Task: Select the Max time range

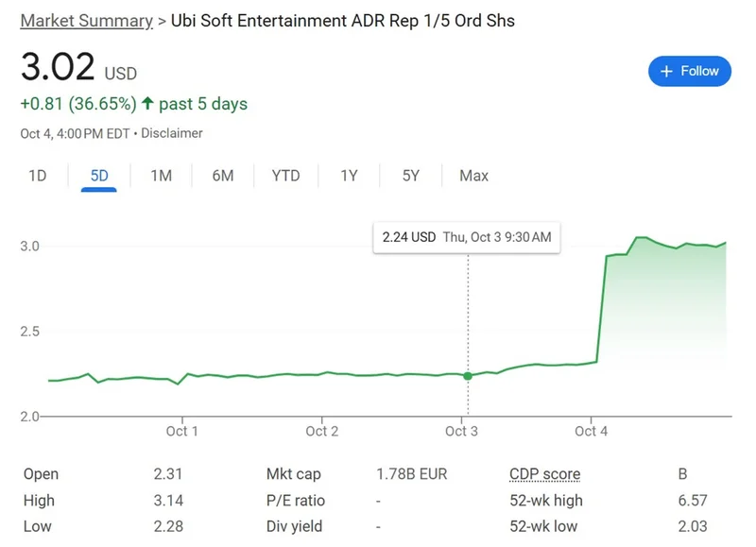Action: 472,176
